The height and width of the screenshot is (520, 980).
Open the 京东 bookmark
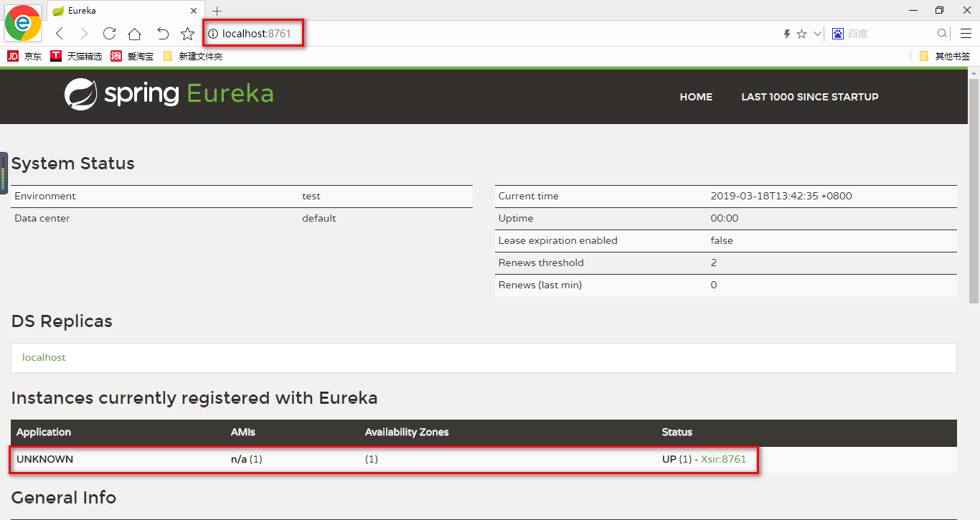point(24,56)
